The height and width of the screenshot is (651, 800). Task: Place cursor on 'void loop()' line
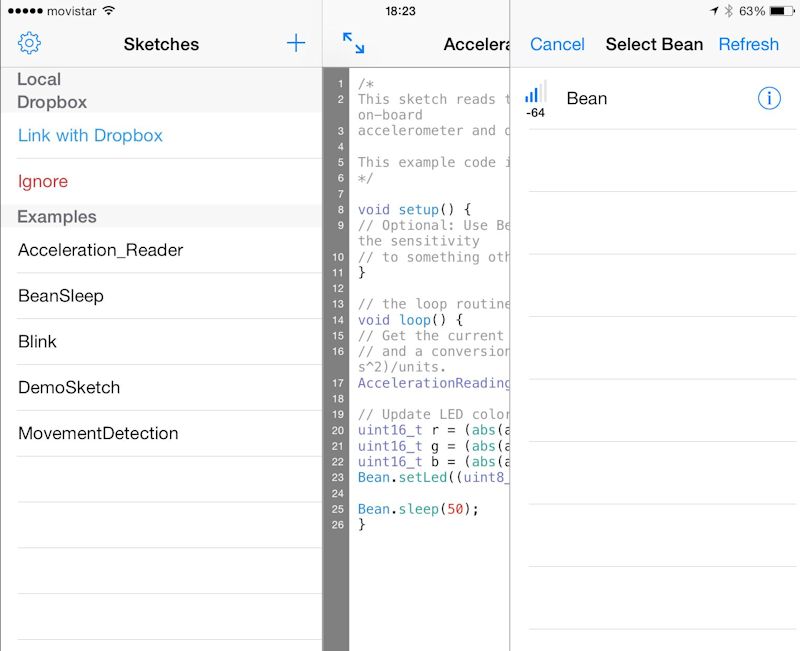click(x=410, y=320)
